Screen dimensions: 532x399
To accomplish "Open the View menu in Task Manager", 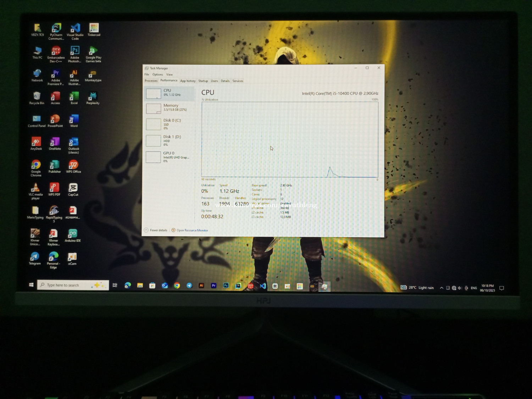I will [x=170, y=74].
